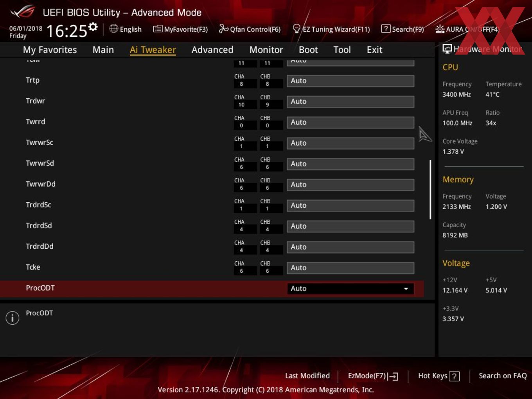The image size is (532, 399).
Task: Click the TrdrdSc Auto field
Action: tap(350, 205)
